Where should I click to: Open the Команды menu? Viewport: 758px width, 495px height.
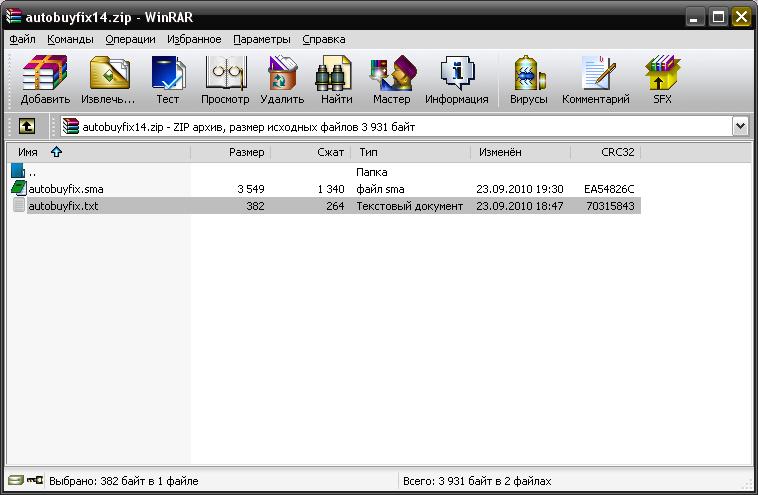coord(70,39)
